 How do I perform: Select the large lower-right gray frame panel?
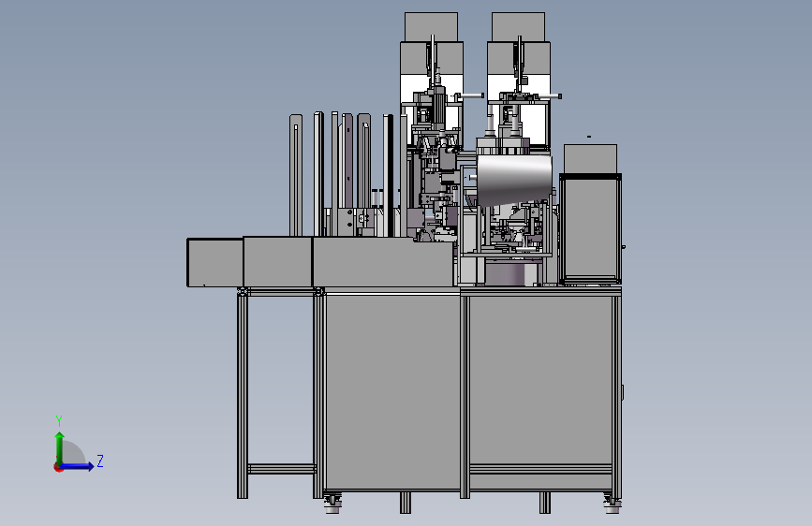pyautogui.click(x=540, y=381)
